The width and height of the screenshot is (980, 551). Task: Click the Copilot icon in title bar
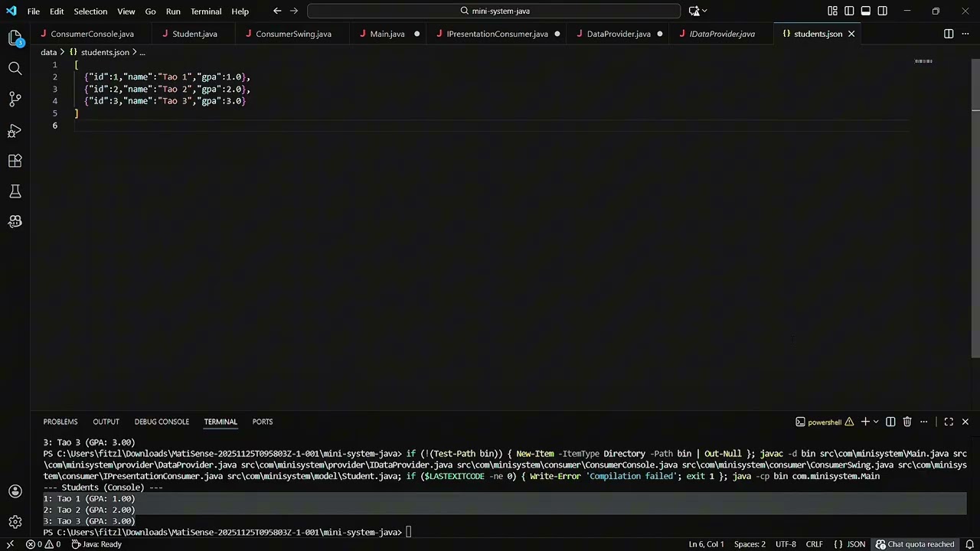click(x=694, y=11)
